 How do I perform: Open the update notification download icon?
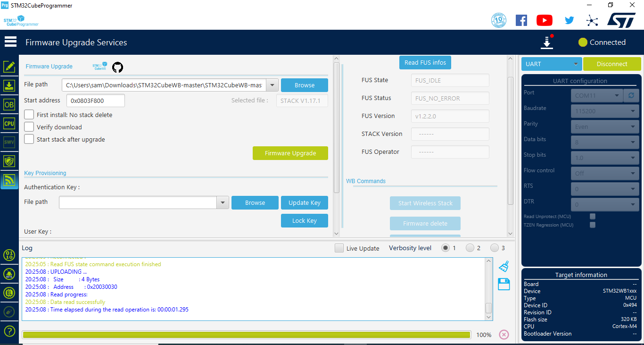click(x=547, y=42)
